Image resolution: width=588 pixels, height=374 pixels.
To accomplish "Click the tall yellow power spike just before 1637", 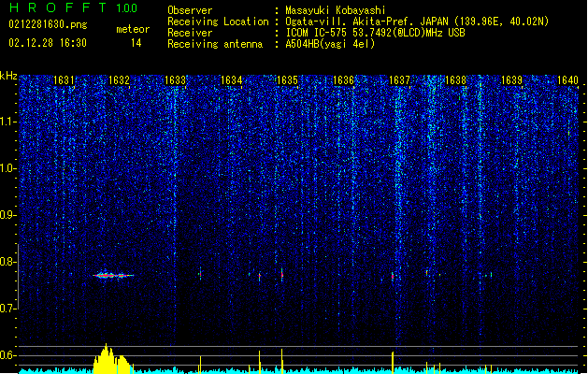I will (393, 363).
